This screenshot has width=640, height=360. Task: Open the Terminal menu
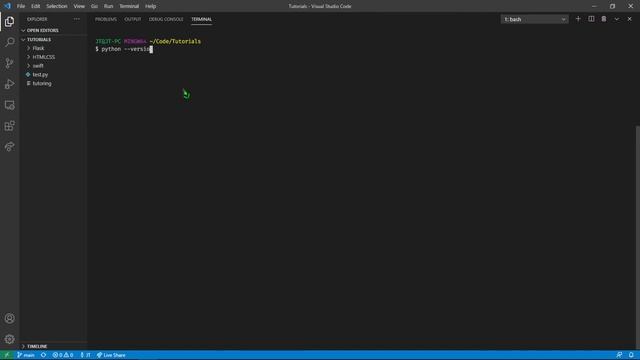pyautogui.click(x=129, y=6)
